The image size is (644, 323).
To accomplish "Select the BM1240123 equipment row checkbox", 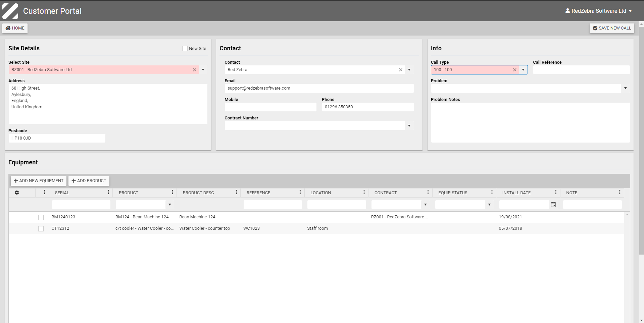I will tap(41, 217).
